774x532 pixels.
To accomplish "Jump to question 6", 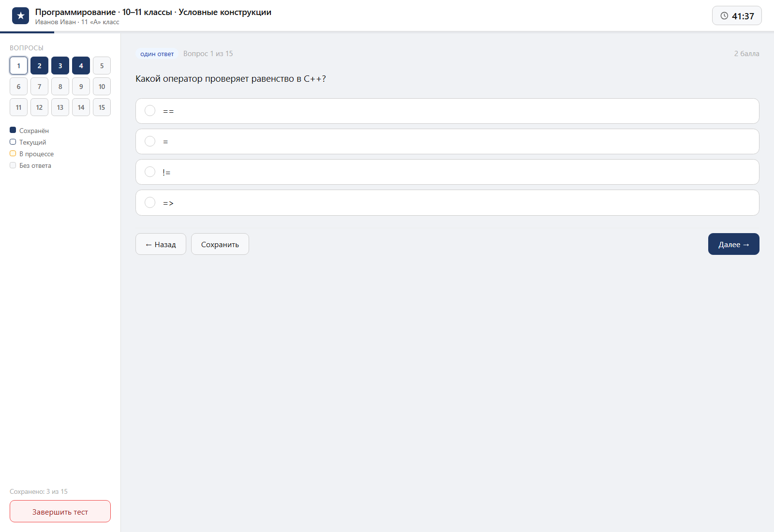I will [18, 87].
